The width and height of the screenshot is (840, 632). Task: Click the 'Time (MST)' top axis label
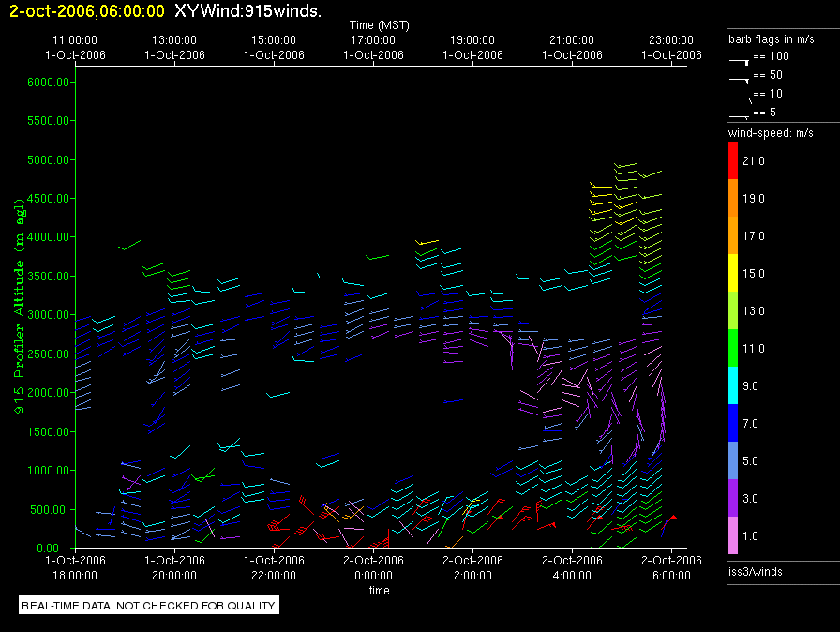380,25
